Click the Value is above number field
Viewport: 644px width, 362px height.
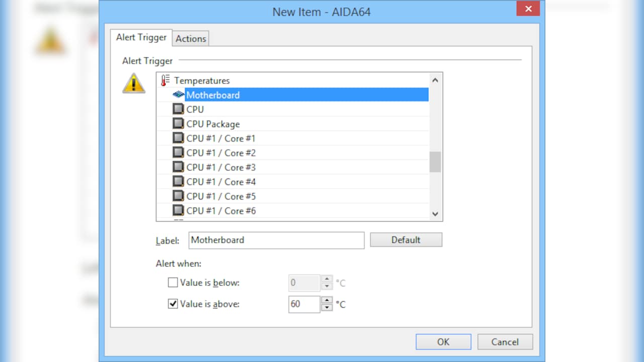[x=304, y=304]
